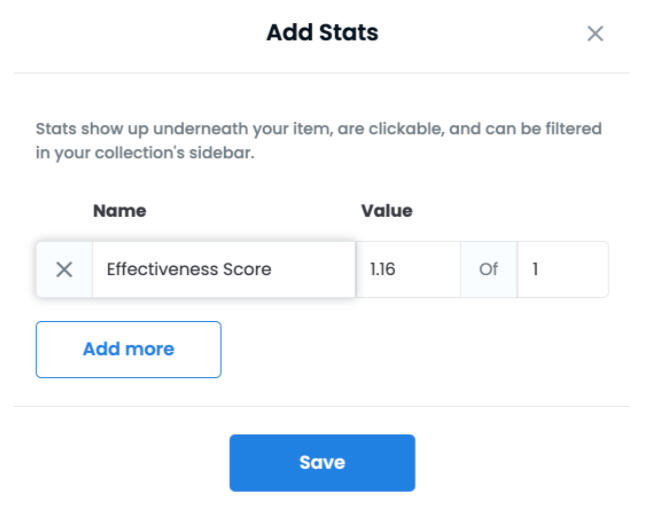This screenshot has width=648, height=517.
Task: Click the word "sidebar" in the description
Action: point(225,156)
